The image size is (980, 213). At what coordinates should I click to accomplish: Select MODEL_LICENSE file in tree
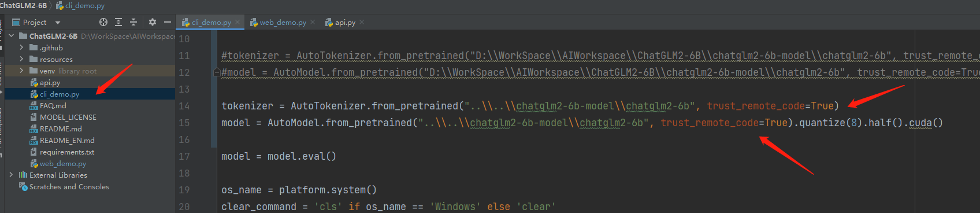click(x=68, y=117)
